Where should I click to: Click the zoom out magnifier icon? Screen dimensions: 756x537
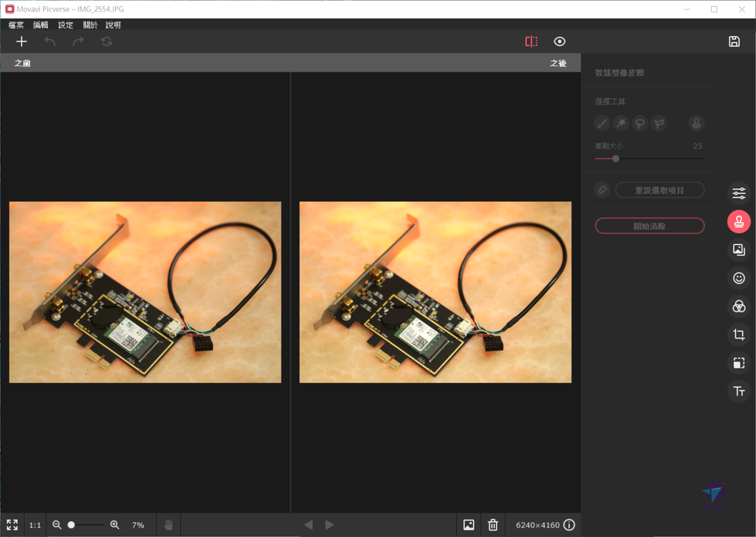(x=57, y=525)
